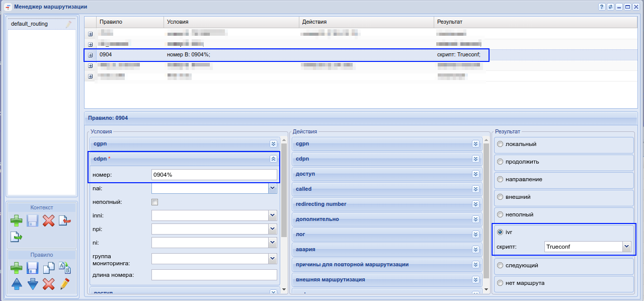The image size is (644, 301).
Task: Rename the rule using the A-to-B icon
Action: click(64, 268)
